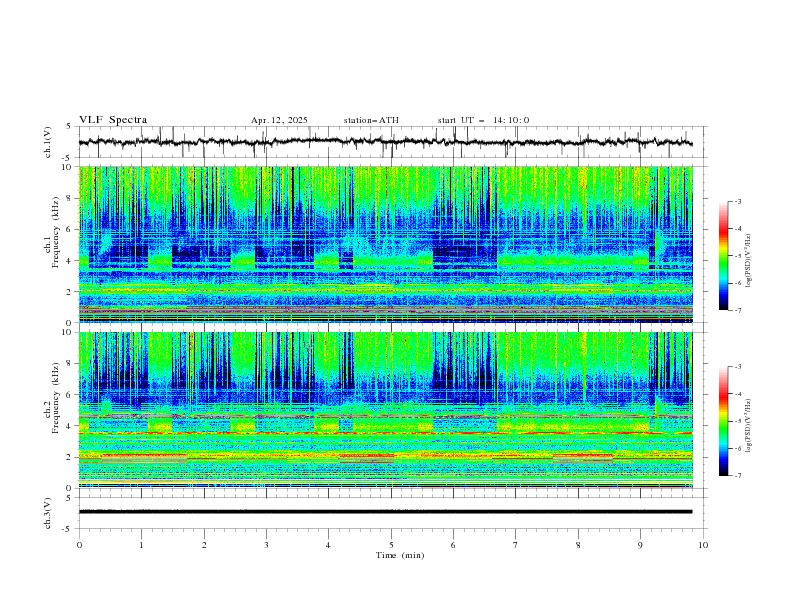Click time-axis tick label "2"
Image resolution: width=792 pixels, height=612 pixels.
coord(204,545)
